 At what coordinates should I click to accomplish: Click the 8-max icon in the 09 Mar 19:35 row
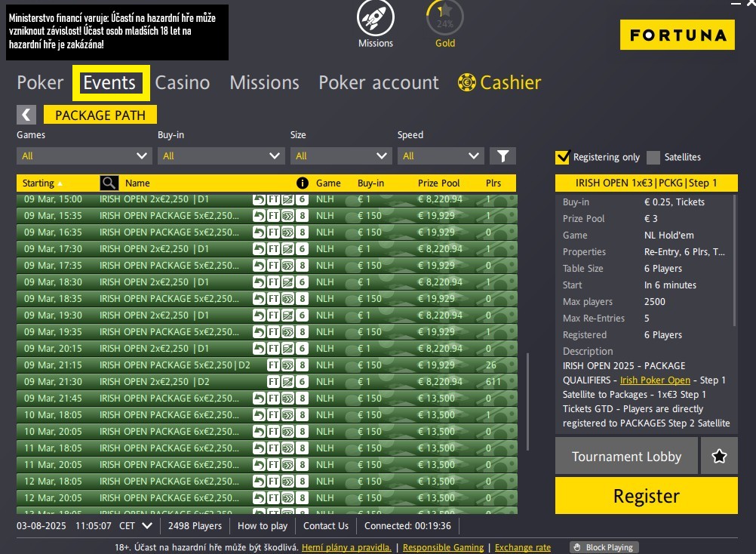pos(303,332)
